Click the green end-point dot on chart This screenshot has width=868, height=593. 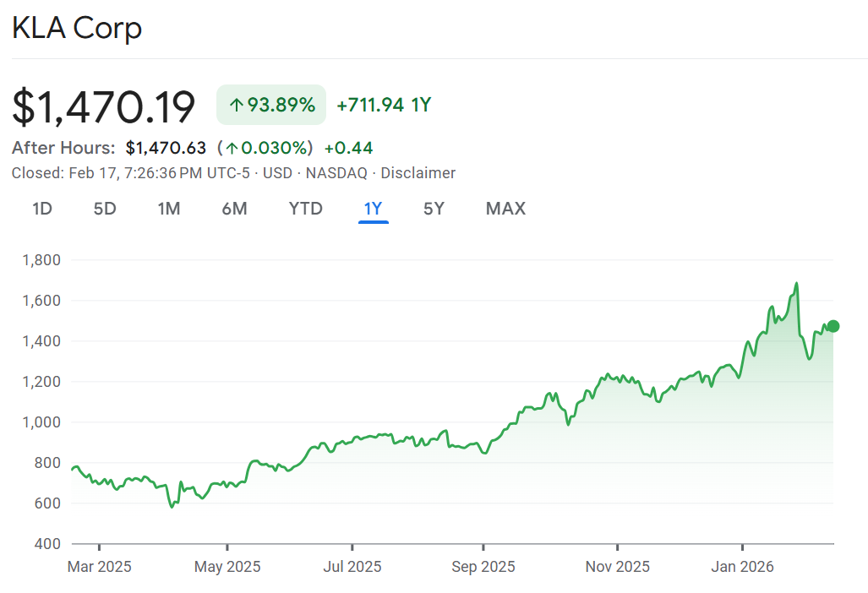point(833,326)
